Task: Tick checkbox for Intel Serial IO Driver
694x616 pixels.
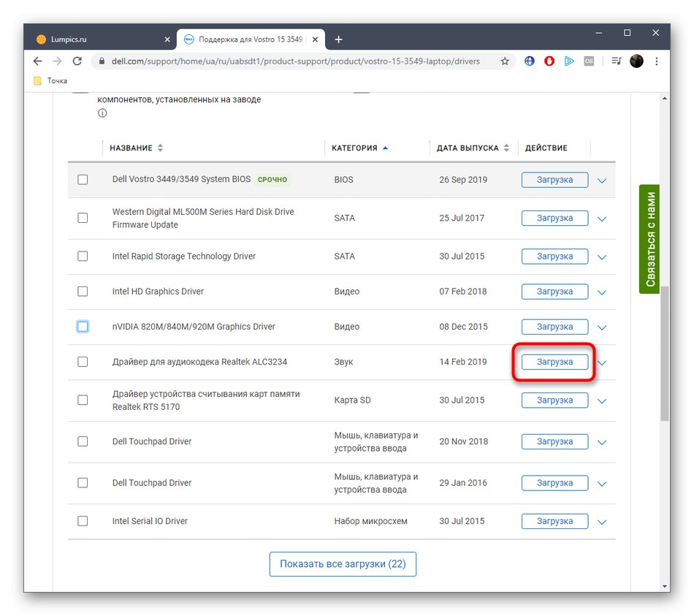Action: [x=83, y=521]
